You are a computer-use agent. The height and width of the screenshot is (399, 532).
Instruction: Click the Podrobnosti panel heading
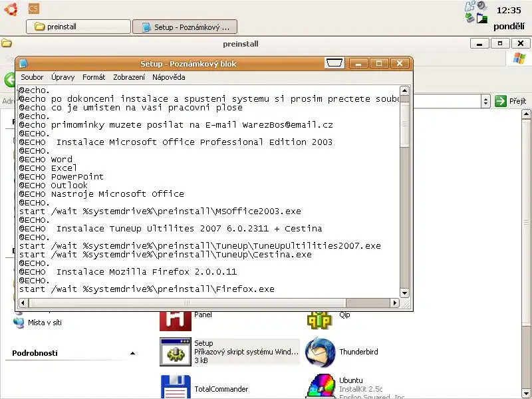click(x=35, y=353)
